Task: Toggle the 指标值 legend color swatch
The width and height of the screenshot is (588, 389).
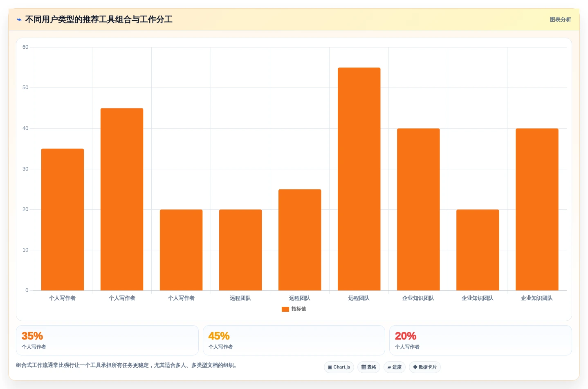Action: pos(285,309)
